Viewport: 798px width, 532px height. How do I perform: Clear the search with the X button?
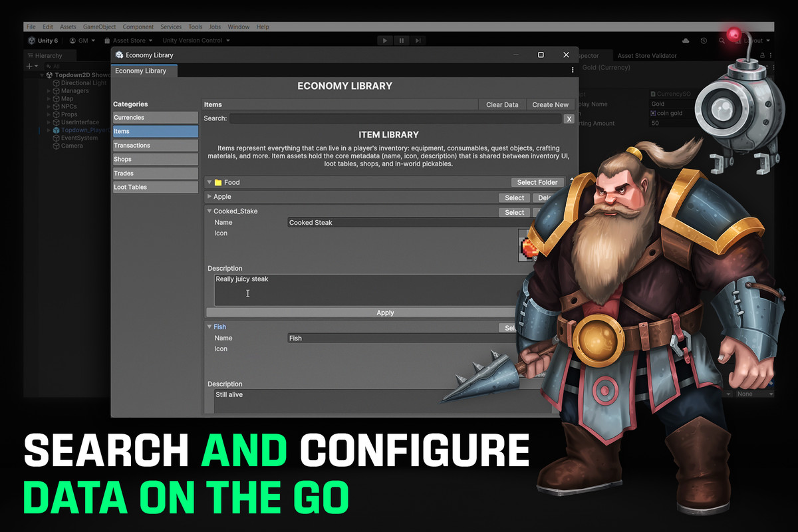tap(569, 119)
